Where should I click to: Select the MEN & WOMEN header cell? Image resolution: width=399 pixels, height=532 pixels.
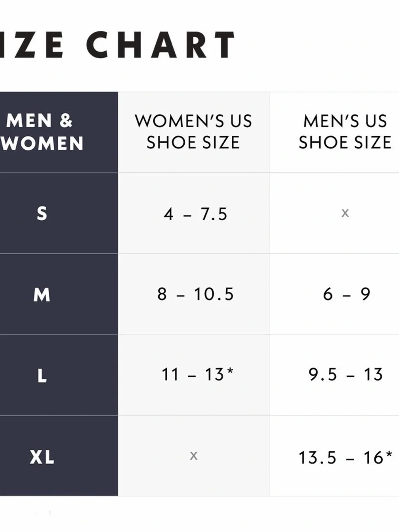(x=59, y=132)
